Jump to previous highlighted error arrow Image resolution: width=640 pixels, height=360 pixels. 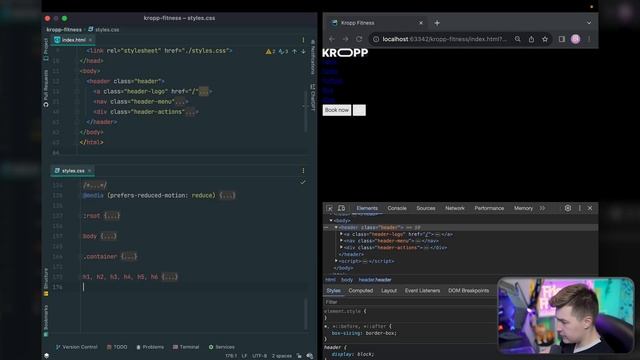(294, 51)
